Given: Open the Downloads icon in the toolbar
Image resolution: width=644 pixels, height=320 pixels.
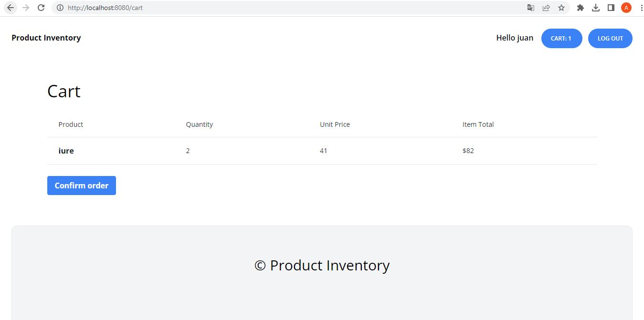Looking at the screenshot, I should coord(595,8).
